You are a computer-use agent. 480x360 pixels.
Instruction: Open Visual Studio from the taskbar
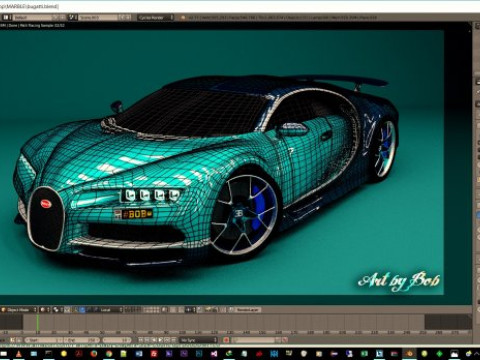tap(214, 353)
